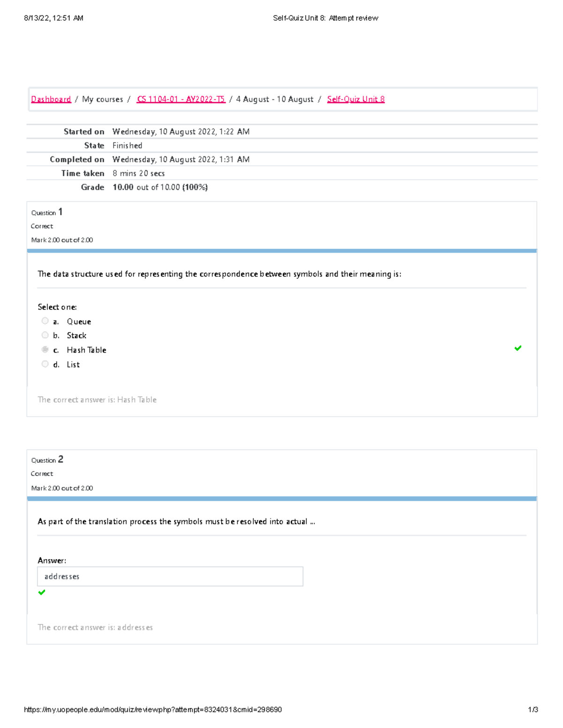Click the quiz review URL in the footer

pyautogui.click(x=152, y=710)
